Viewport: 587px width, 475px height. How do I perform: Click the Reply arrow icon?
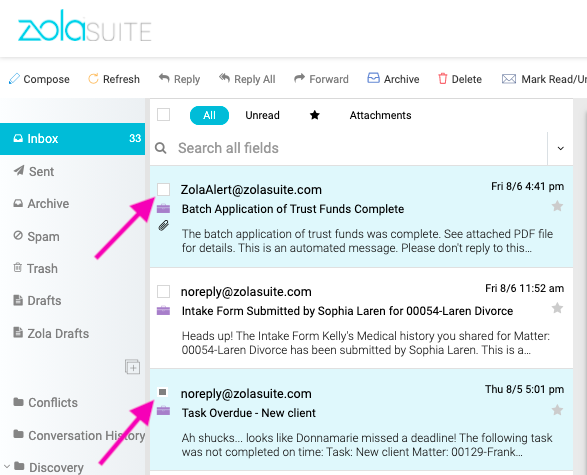(x=164, y=78)
